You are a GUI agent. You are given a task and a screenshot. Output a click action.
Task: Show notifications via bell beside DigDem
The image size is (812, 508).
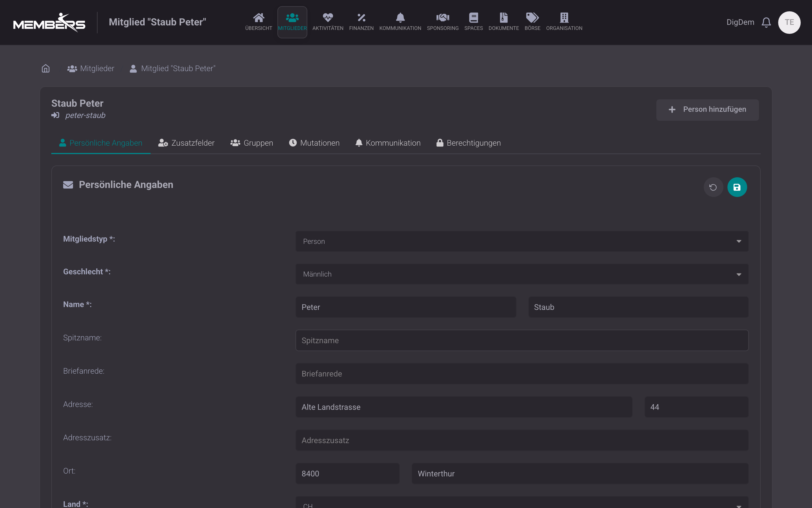tap(766, 23)
